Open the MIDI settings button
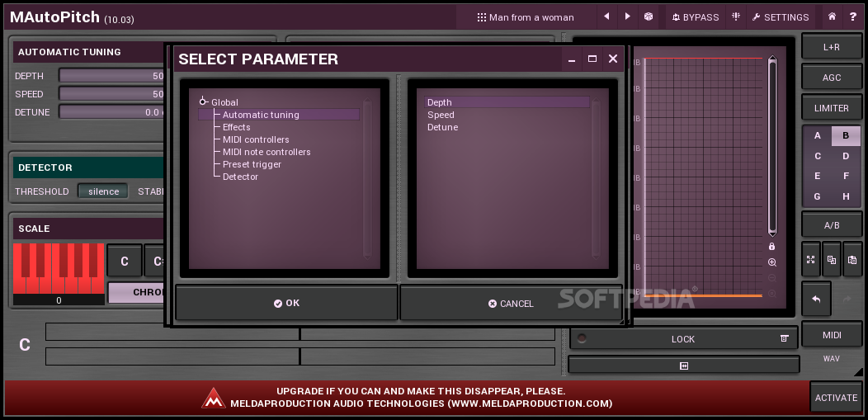The image size is (868, 420). [x=832, y=335]
